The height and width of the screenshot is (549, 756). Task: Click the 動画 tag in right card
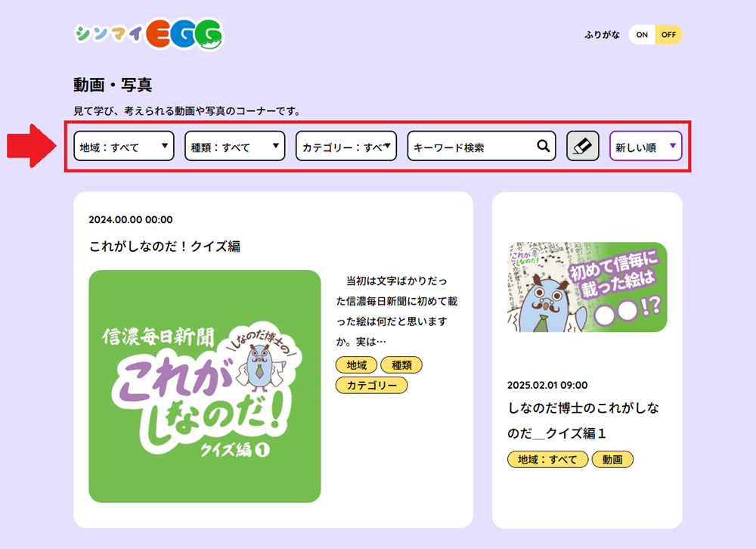612,459
